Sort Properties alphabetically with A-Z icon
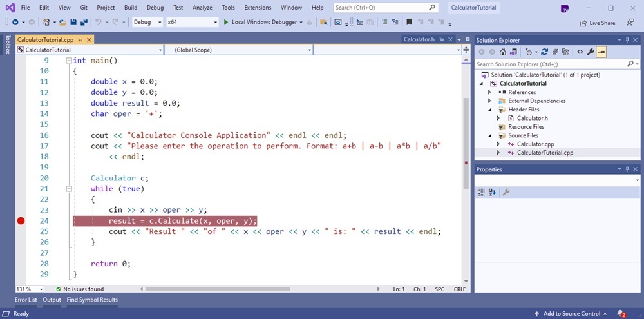Viewport: 644px width, 319px height. coord(492,192)
